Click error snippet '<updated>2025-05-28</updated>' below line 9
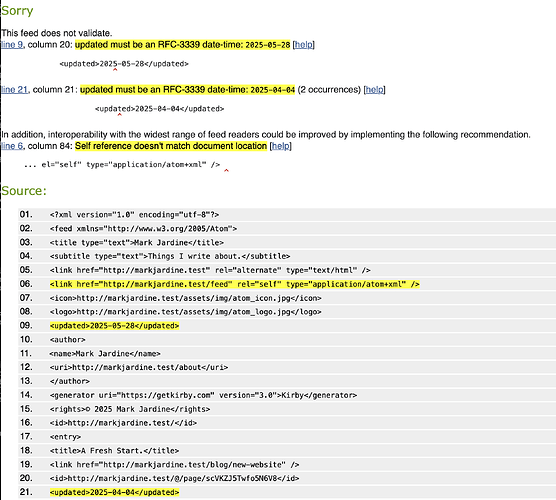This screenshot has width=556, height=500. click(x=124, y=64)
